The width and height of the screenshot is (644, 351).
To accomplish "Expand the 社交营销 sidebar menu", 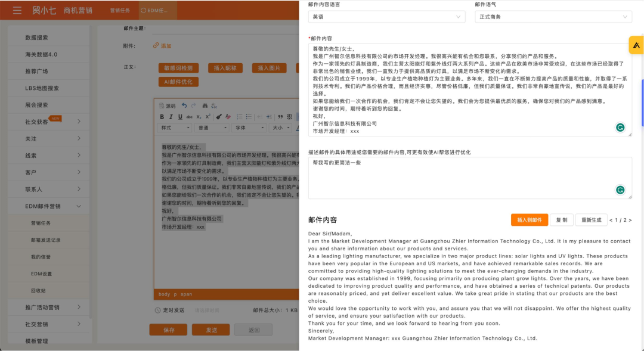I will pos(48,324).
